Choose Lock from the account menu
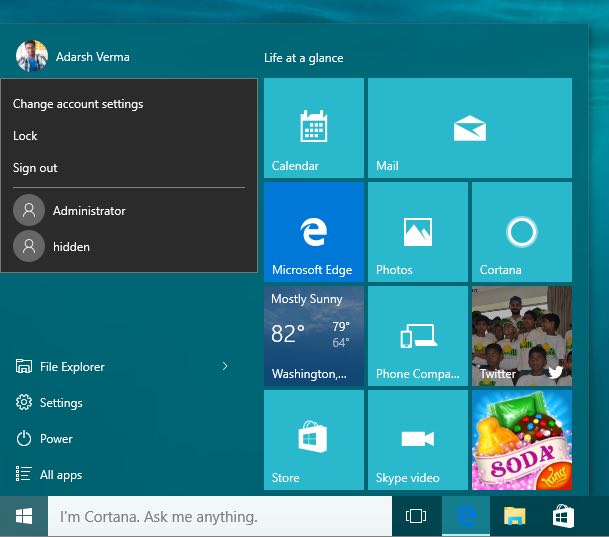Viewport: 609px width, 537px height. click(26, 136)
